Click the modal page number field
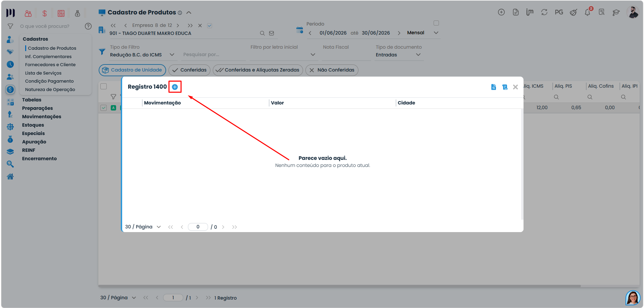 click(x=198, y=227)
